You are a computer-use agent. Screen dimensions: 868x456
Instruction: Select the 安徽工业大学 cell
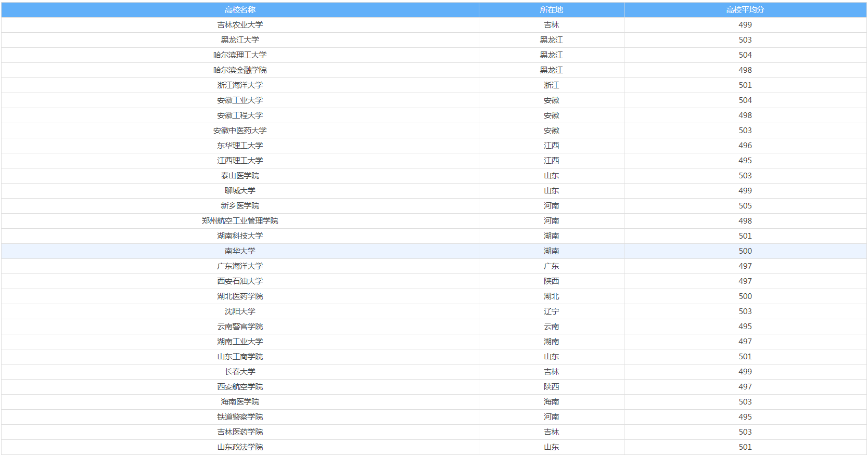tap(240, 100)
